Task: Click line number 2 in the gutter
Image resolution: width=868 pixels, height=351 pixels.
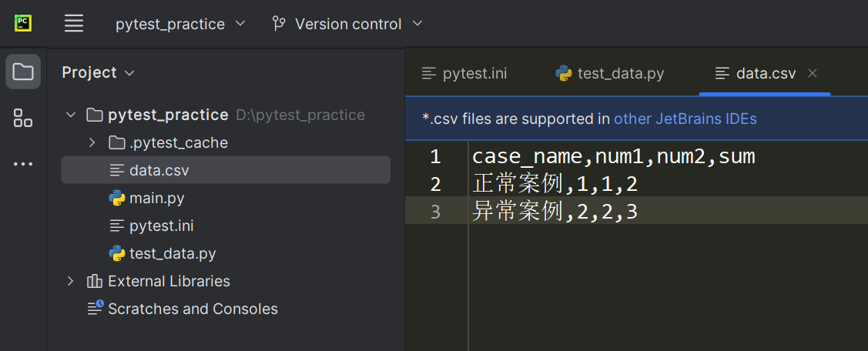Action: click(x=435, y=185)
